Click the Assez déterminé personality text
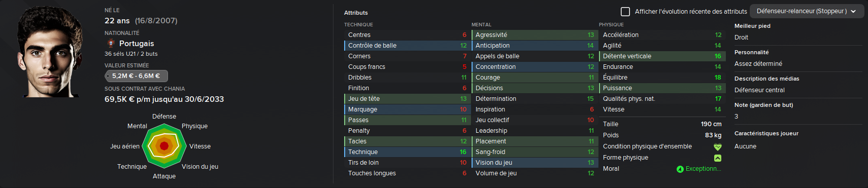Image resolution: width=868 pixels, height=188 pixels. tap(758, 64)
